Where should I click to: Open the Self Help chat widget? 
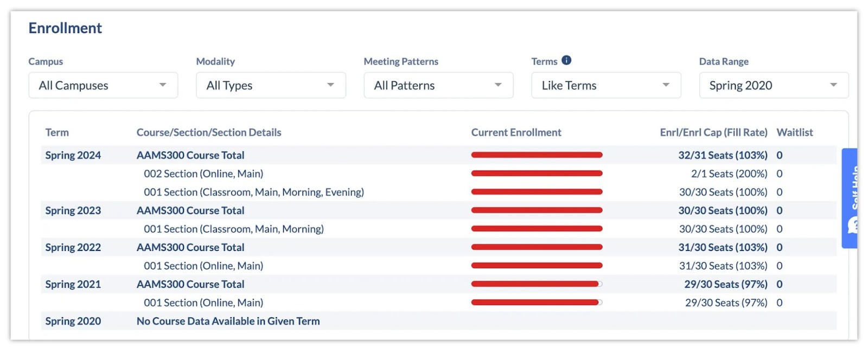850,198
